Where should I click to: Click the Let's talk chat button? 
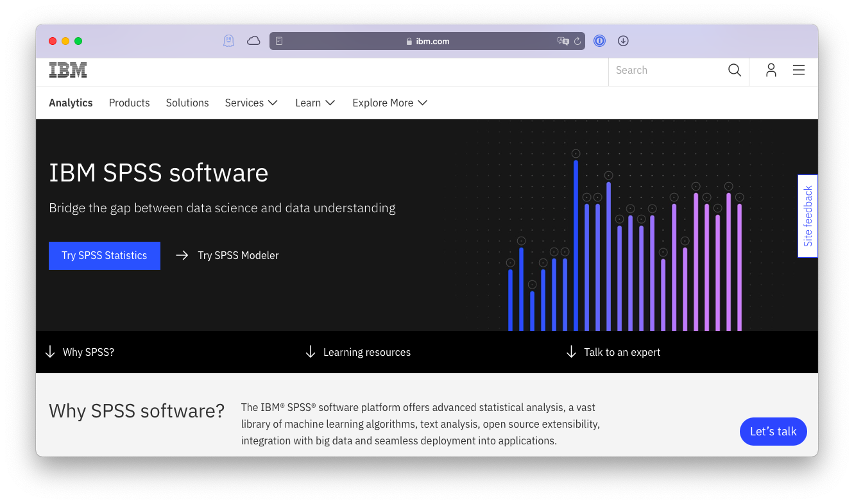coord(773,432)
